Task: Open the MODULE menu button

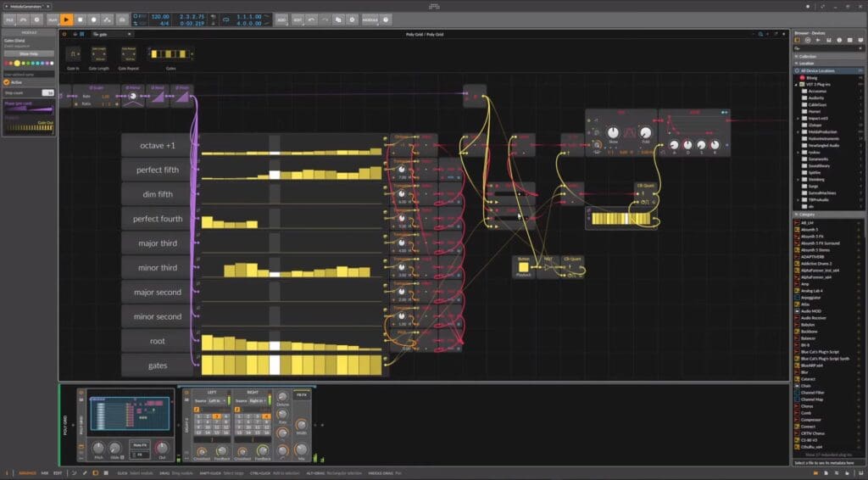Action: pos(370,20)
